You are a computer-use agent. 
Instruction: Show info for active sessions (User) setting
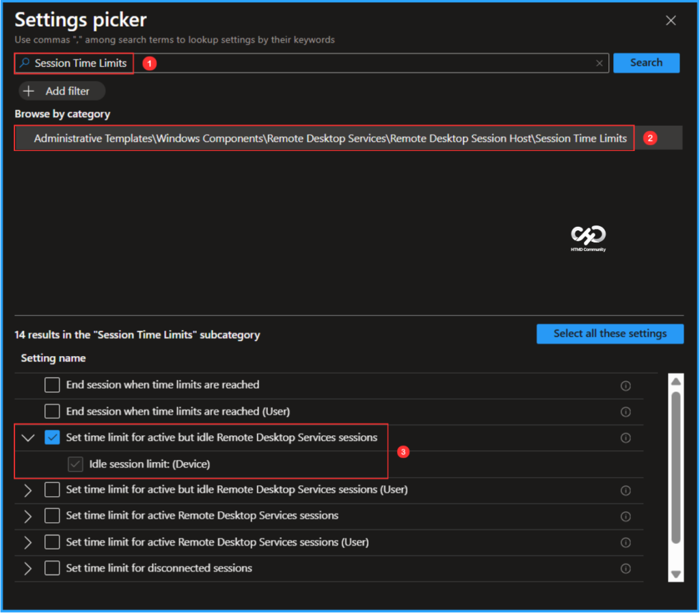625,543
